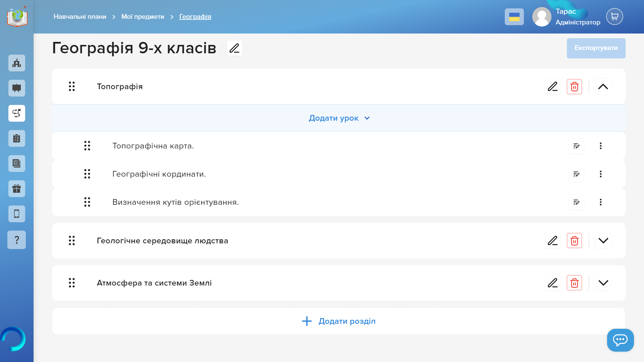Image resolution: width=644 pixels, height=362 pixels.
Task: Click the user avatar picture
Action: [542, 17]
